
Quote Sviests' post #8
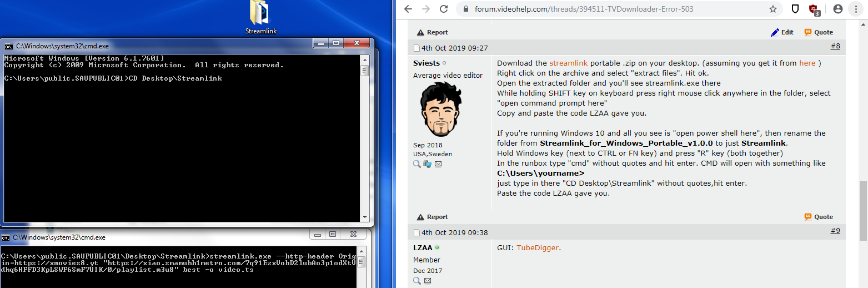pyautogui.click(x=819, y=217)
